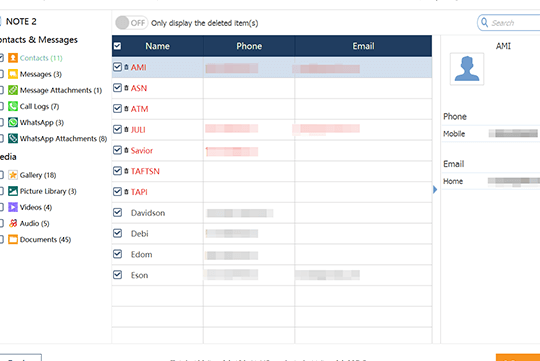Uncheck the AMI contact checkbox

117,67
